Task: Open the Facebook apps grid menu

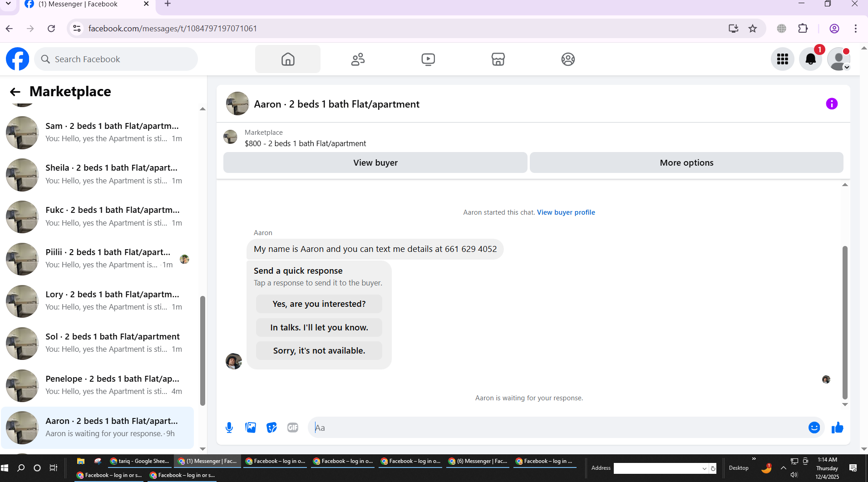Action: [x=783, y=59]
